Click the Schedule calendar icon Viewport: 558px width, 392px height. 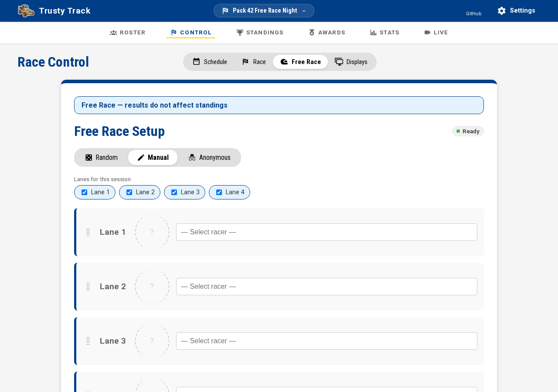197,62
